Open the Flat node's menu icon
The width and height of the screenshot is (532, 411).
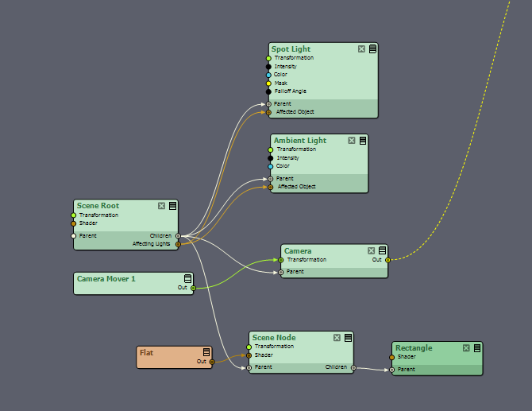click(x=206, y=352)
